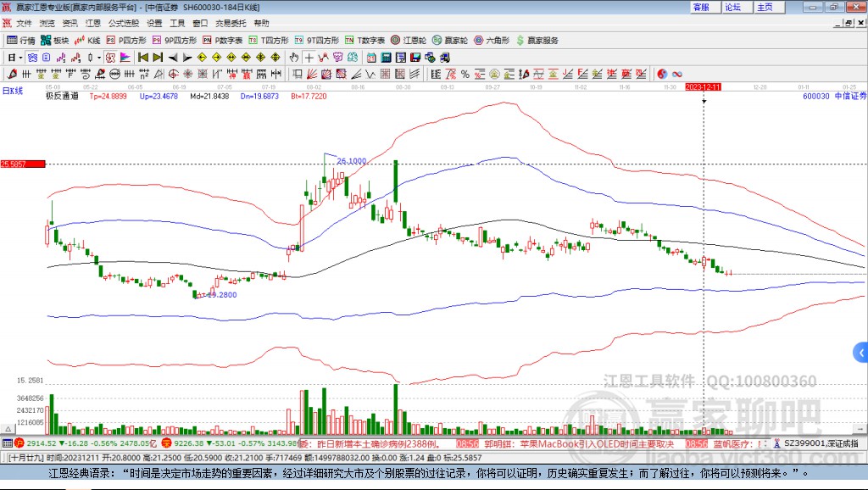The height and width of the screenshot is (490, 868).
Task: Click the 26.1000 high price annotation
Action: click(x=352, y=161)
